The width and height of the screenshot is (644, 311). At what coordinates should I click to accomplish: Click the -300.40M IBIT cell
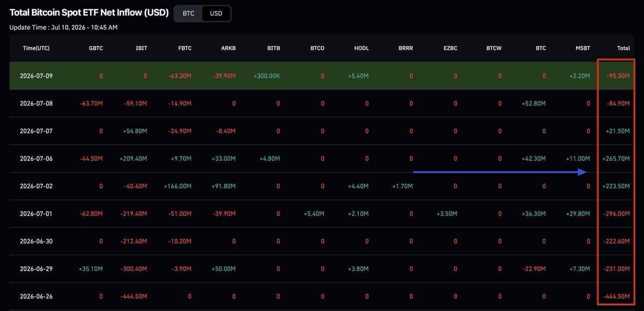134,269
